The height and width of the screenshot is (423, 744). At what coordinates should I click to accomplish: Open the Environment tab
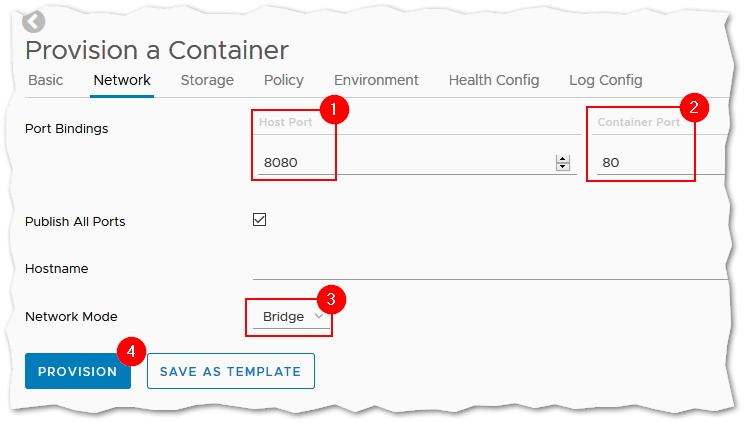click(376, 80)
